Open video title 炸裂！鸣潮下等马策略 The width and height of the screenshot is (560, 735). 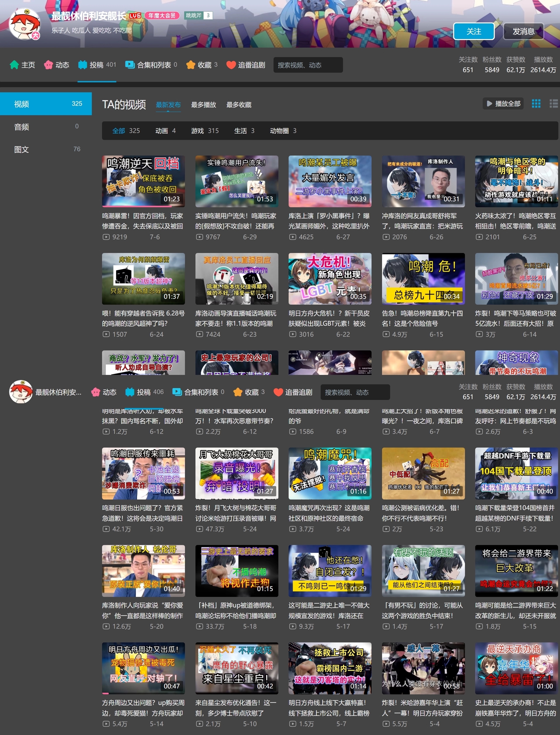516,318
